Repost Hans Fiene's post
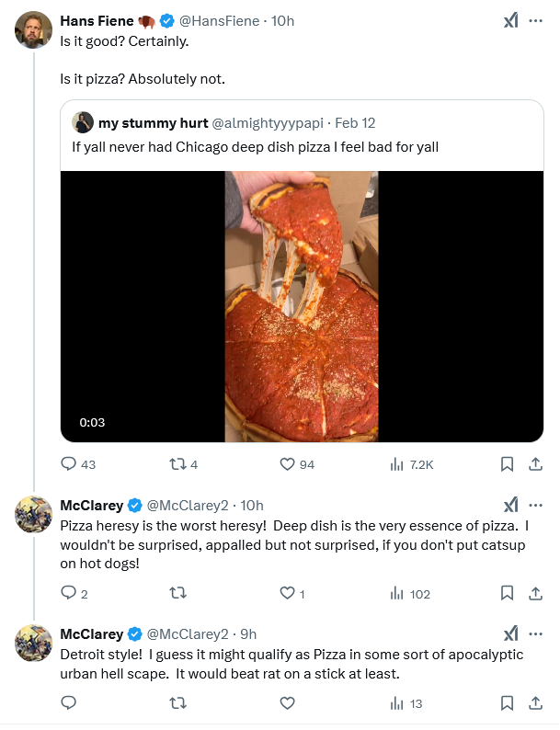Image resolution: width=560 pixels, height=730 pixels. (x=179, y=464)
